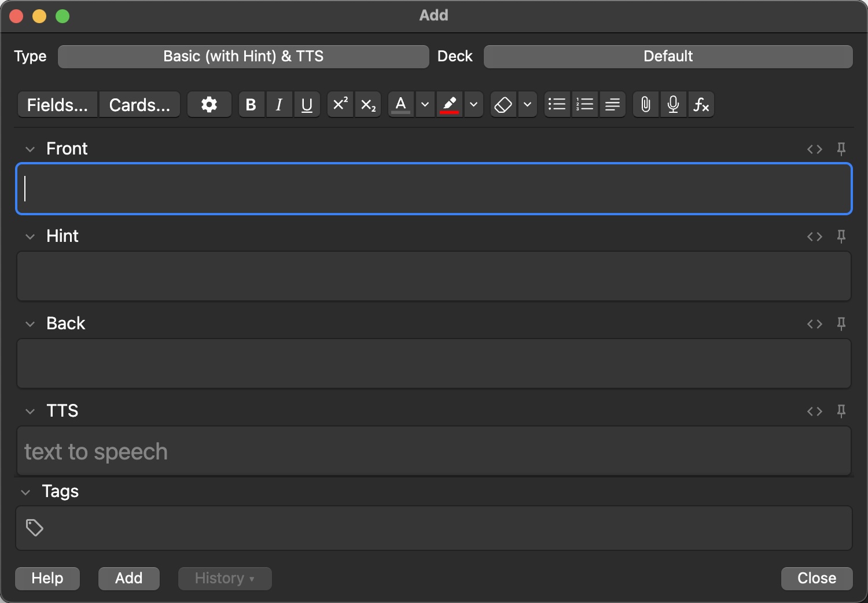
Task: Record audio with the microphone icon
Action: pyautogui.click(x=673, y=105)
